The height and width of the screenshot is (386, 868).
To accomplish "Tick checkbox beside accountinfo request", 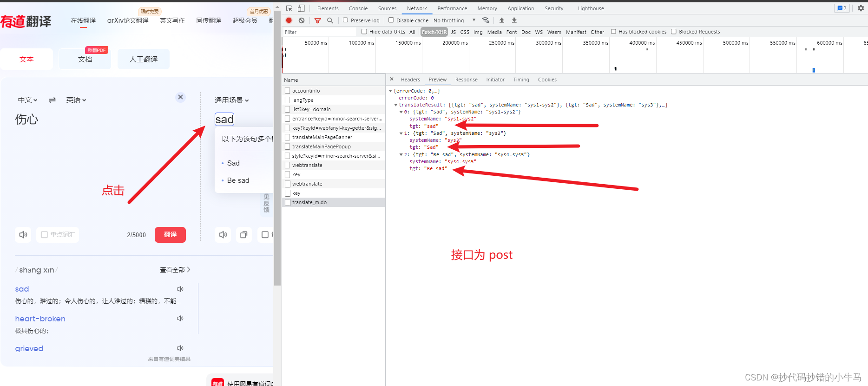I will tap(288, 91).
